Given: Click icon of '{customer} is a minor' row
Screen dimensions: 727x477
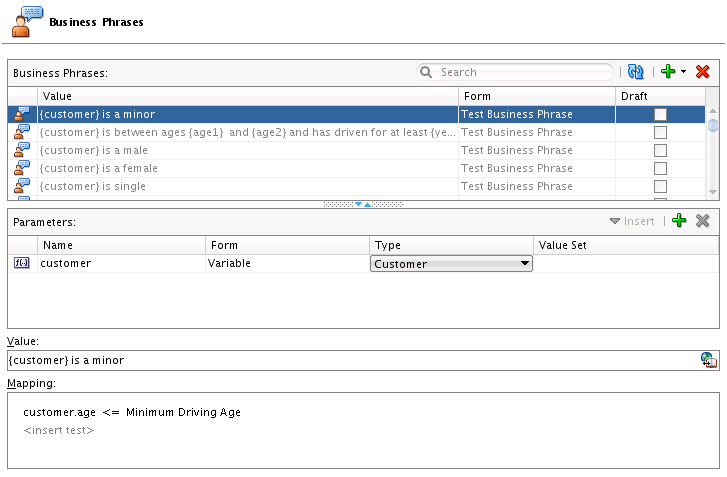Looking at the screenshot, I should coord(22,114).
